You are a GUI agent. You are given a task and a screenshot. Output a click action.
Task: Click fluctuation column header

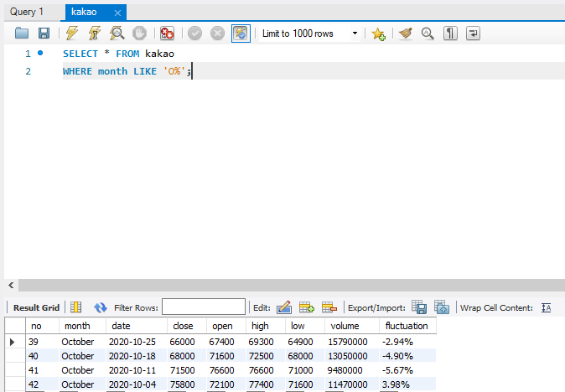(x=407, y=326)
